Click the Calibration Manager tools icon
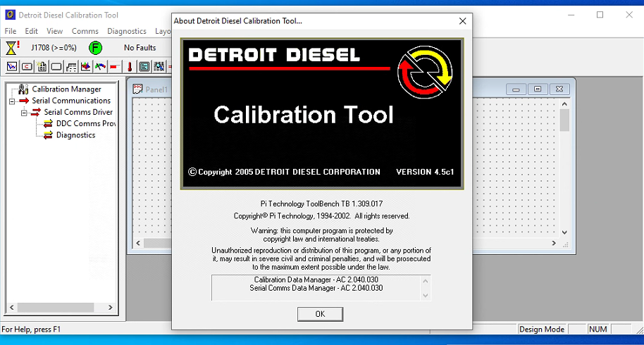644x345 pixels. click(23, 89)
